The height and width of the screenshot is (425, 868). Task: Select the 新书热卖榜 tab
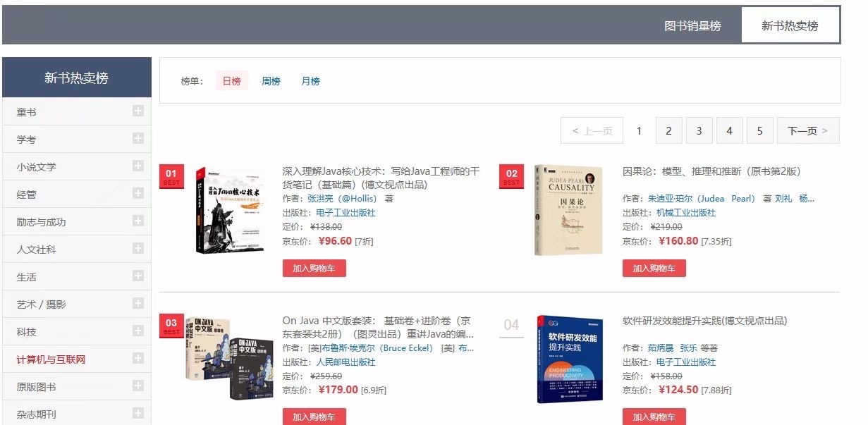[790, 26]
